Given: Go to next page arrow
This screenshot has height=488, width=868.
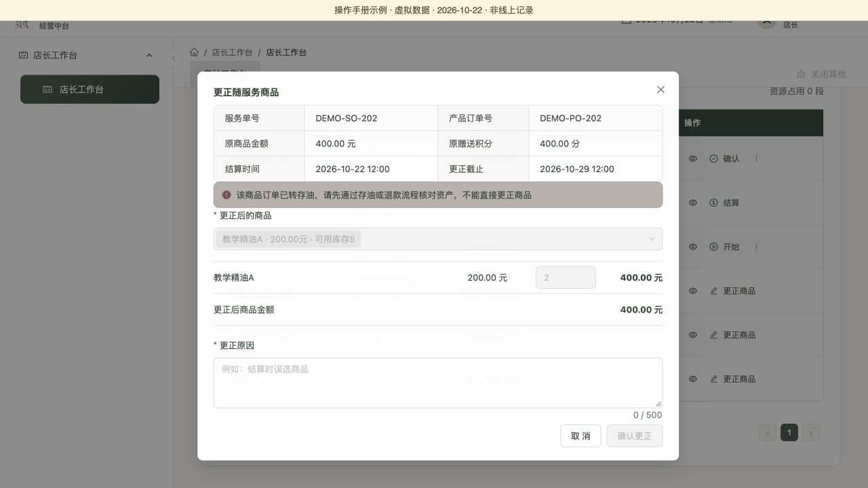Looking at the screenshot, I should pyautogui.click(x=811, y=432).
